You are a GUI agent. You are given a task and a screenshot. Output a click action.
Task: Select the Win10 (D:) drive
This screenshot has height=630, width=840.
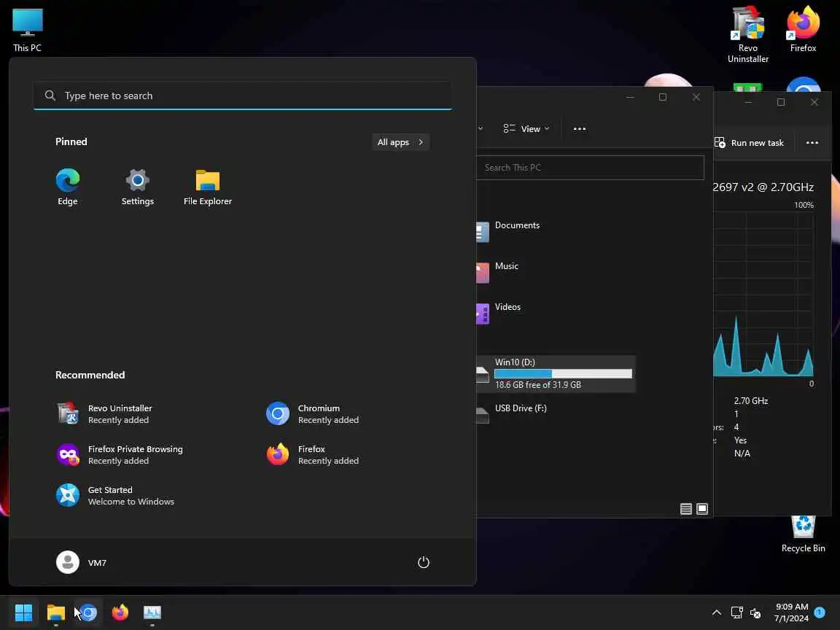pos(556,373)
